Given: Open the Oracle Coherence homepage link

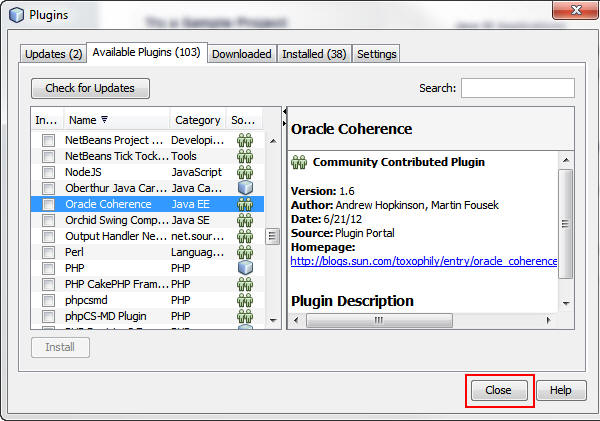Looking at the screenshot, I should pos(424,261).
